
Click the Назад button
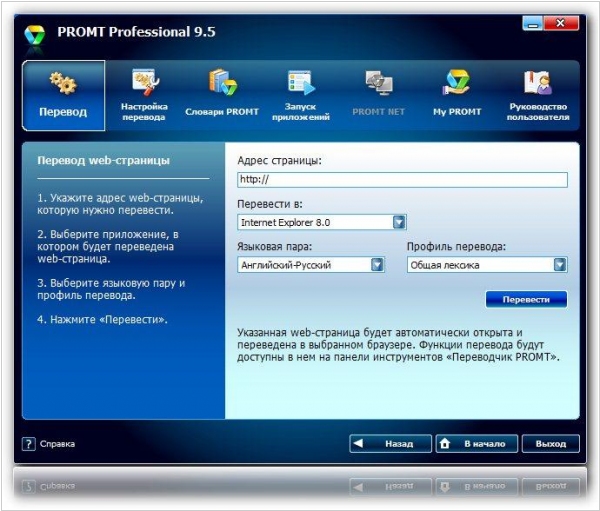390,444
